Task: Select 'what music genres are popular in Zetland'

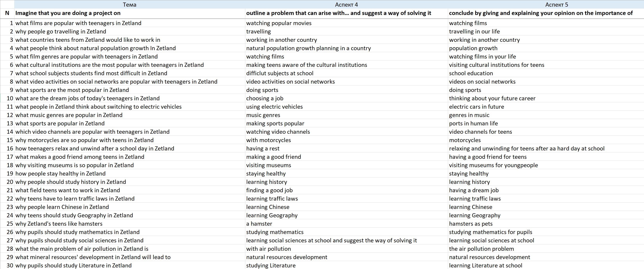Action: [130, 115]
